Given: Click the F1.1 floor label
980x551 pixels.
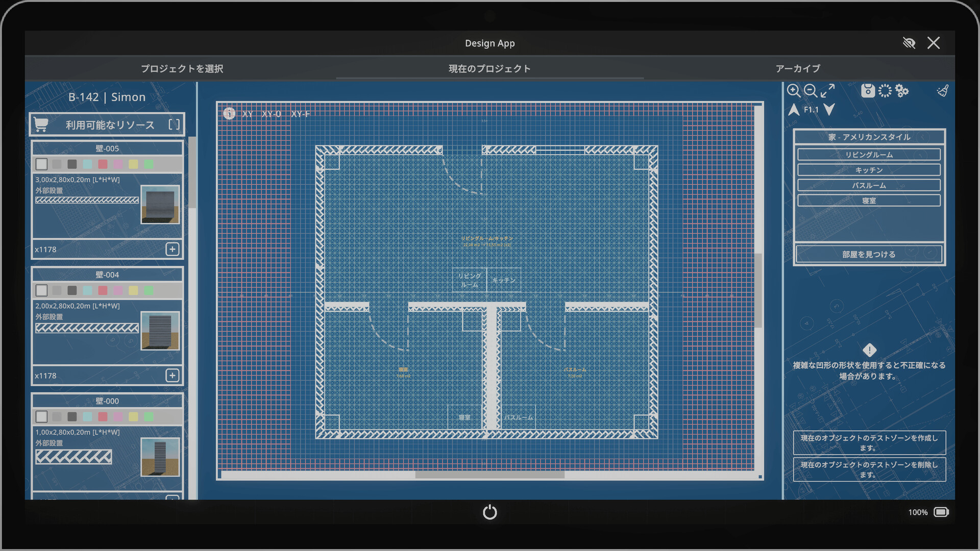Looking at the screenshot, I should (x=811, y=110).
